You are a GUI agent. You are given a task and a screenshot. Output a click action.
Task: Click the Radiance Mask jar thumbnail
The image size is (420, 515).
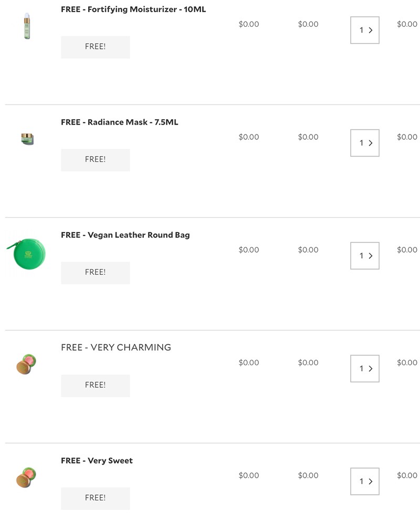coord(27,139)
